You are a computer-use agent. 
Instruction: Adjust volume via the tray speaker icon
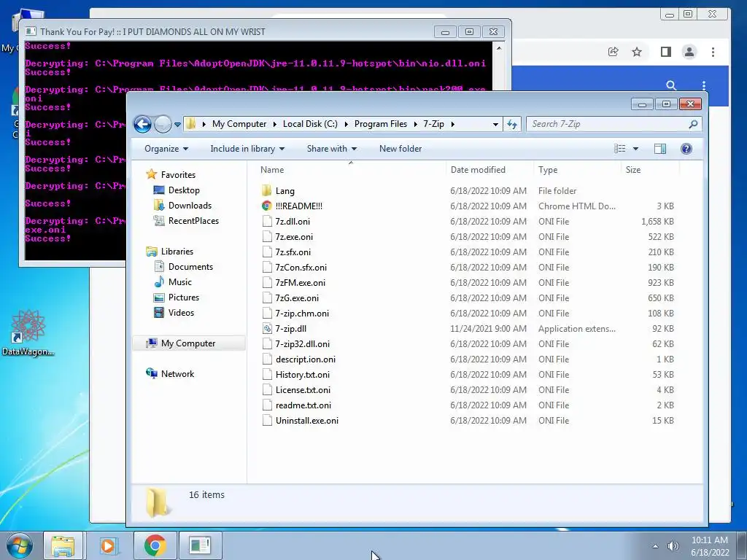point(673,546)
